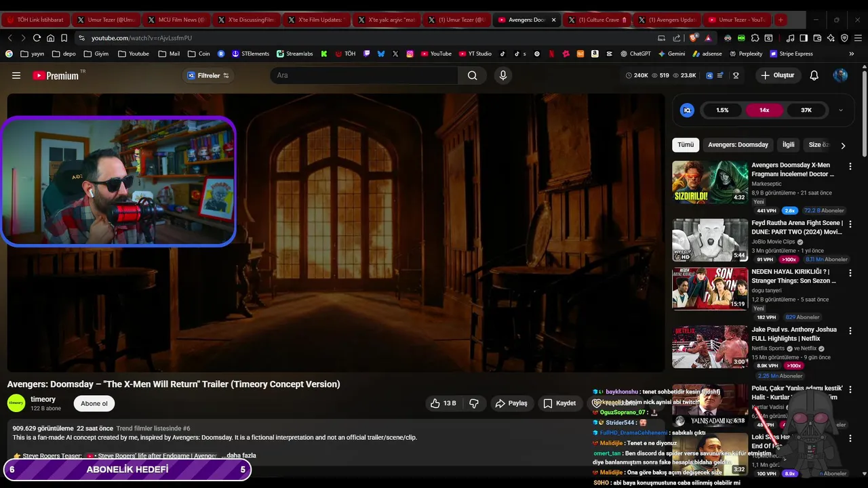The height and width of the screenshot is (488, 868).
Task: Open the X bookmark in bookmarks bar
Action: (395, 54)
